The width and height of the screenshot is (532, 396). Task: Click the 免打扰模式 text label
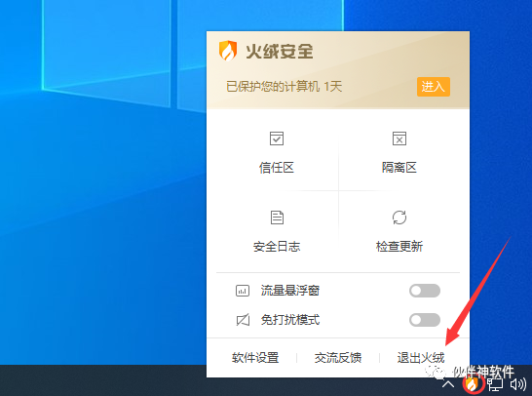pos(290,320)
